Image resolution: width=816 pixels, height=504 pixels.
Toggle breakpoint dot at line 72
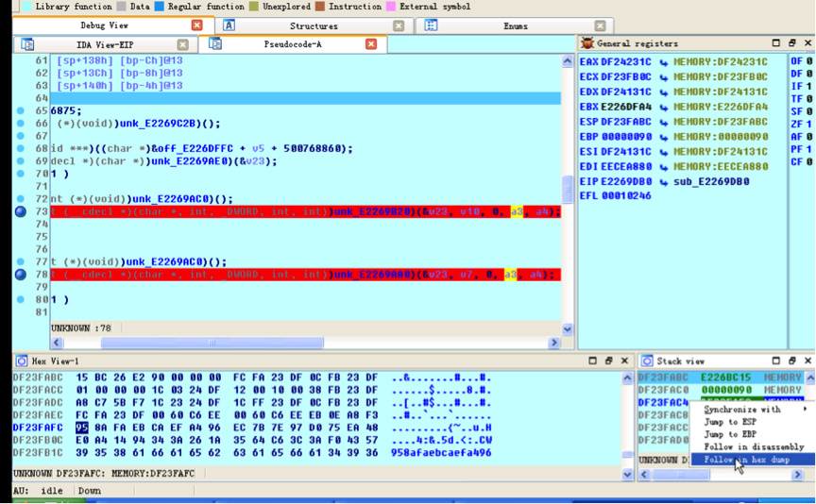click(x=20, y=199)
